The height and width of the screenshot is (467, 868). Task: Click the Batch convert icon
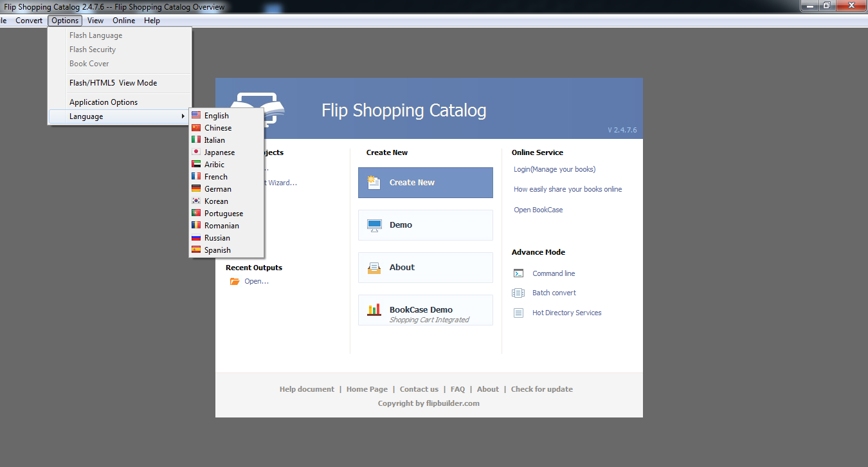(518, 293)
